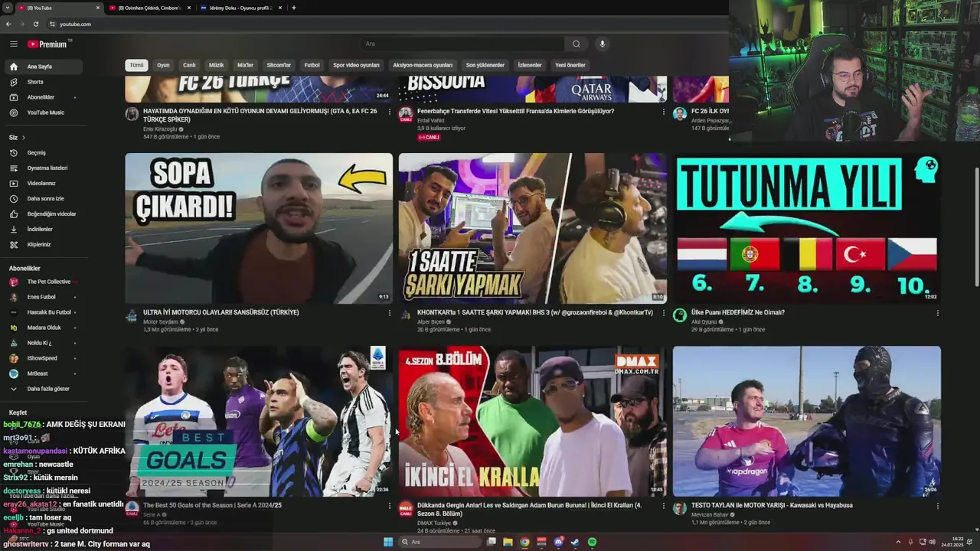The image size is (980, 551).
Task: Open Daha sonra izle list
Action: click(x=43, y=198)
